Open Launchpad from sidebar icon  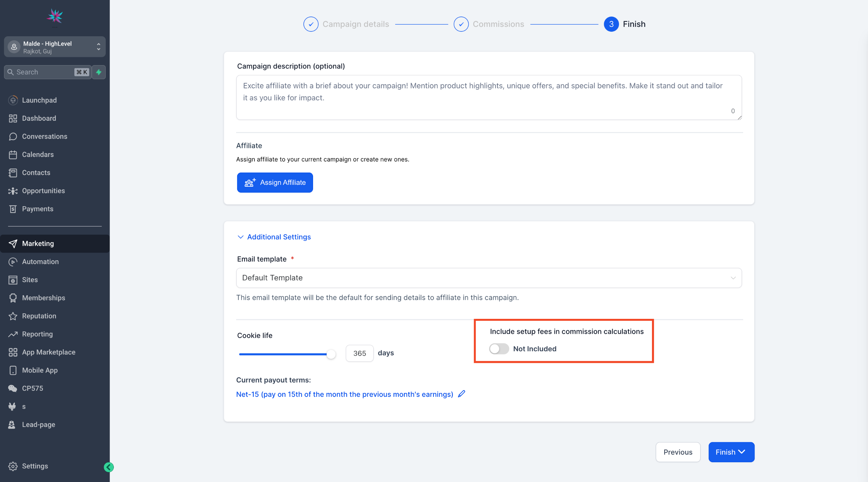click(13, 100)
